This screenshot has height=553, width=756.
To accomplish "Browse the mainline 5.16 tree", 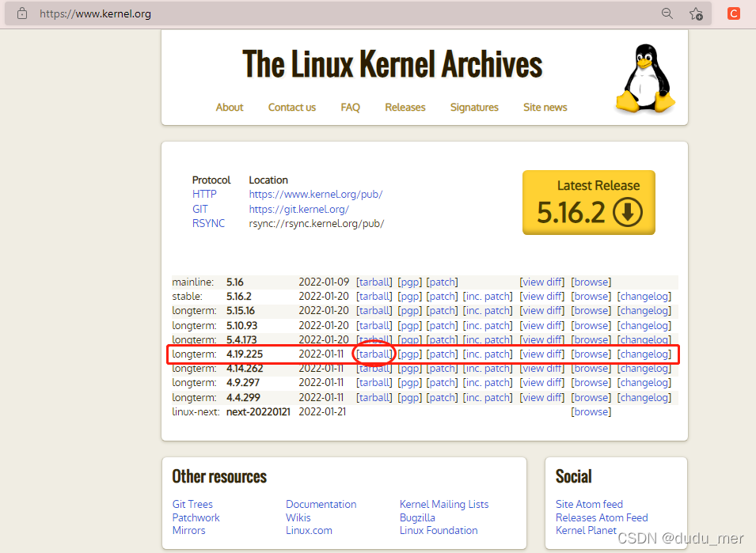I will [591, 282].
